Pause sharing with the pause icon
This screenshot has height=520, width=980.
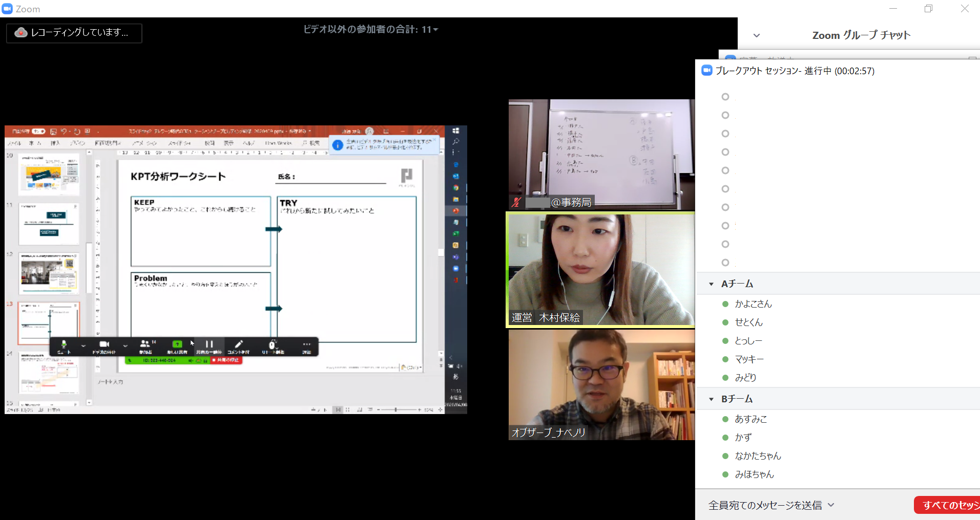(x=209, y=345)
